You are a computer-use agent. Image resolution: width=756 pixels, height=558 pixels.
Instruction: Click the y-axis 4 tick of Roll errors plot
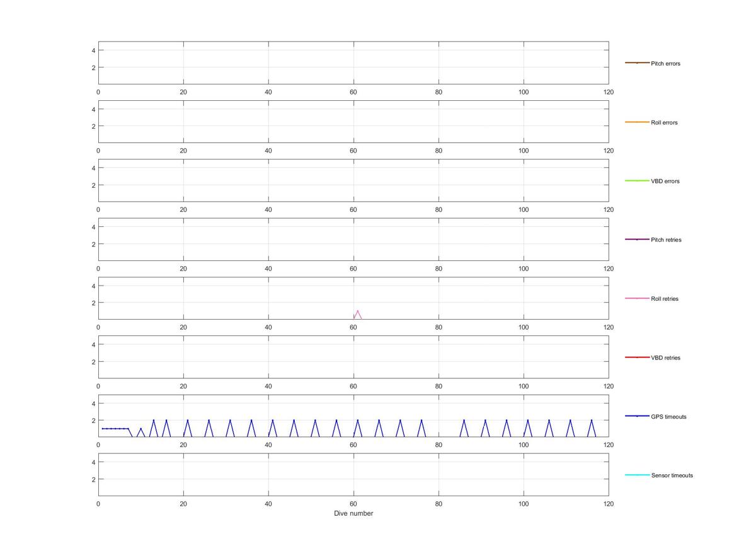pos(93,109)
